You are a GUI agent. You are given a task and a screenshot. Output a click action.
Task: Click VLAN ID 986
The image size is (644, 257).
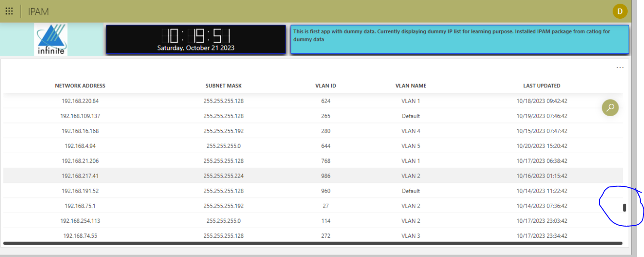tap(326, 176)
